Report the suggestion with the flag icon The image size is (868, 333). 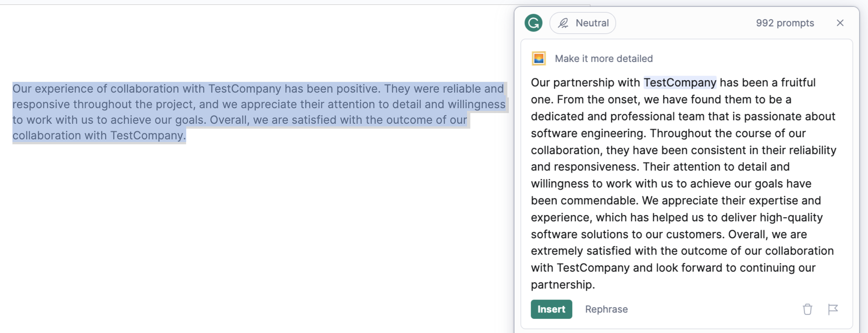[x=833, y=309]
